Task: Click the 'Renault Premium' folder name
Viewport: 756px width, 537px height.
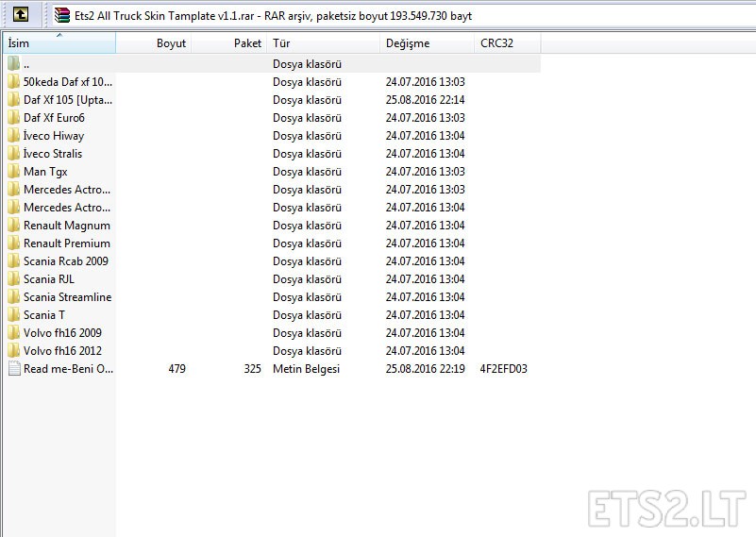Action: pos(67,243)
